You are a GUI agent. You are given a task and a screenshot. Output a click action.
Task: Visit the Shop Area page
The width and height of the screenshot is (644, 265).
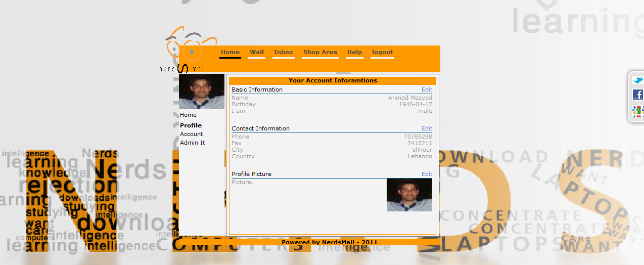(320, 52)
